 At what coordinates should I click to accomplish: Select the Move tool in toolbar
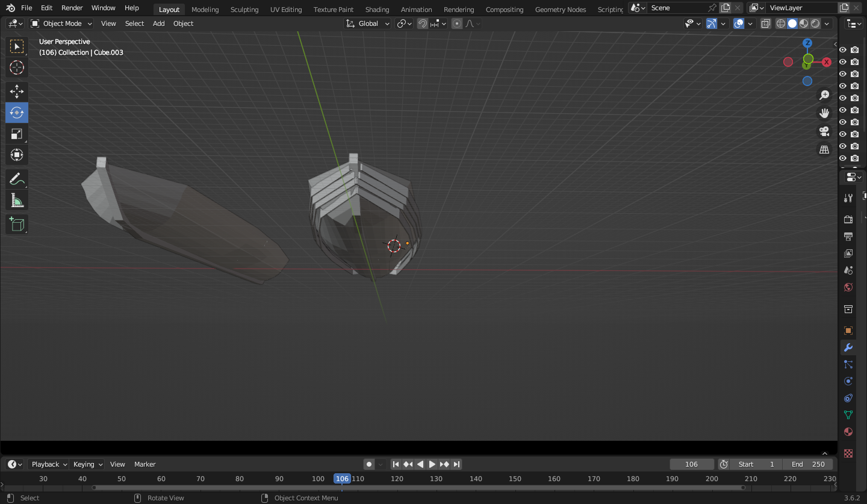point(17,92)
